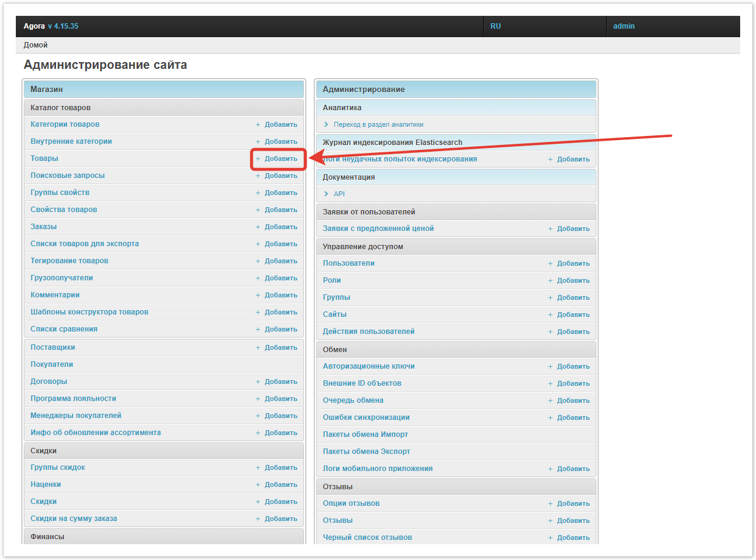Open Пакеты обмена Импорт
This screenshot has width=756, height=560.
pos(366,434)
